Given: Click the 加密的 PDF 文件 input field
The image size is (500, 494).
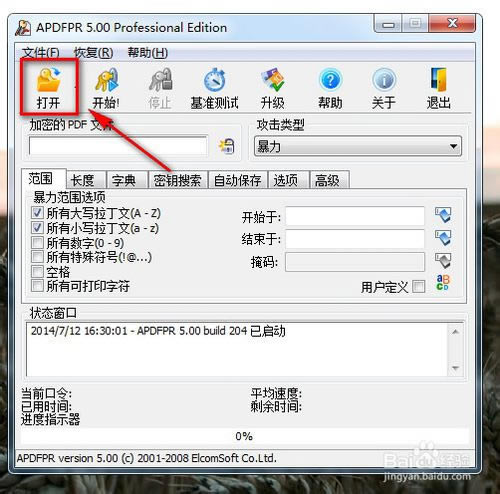Looking at the screenshot, I should (118, 146).
